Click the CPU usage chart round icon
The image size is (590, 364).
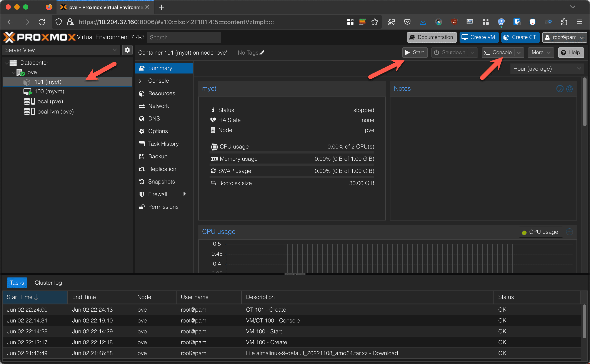570,232
